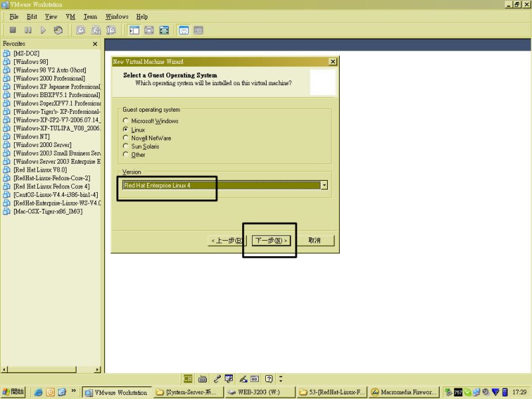Screen dimensions: 532x399
Task: Click the Favorites scrollbar right arrow
Action: click(x=98, y=370)
